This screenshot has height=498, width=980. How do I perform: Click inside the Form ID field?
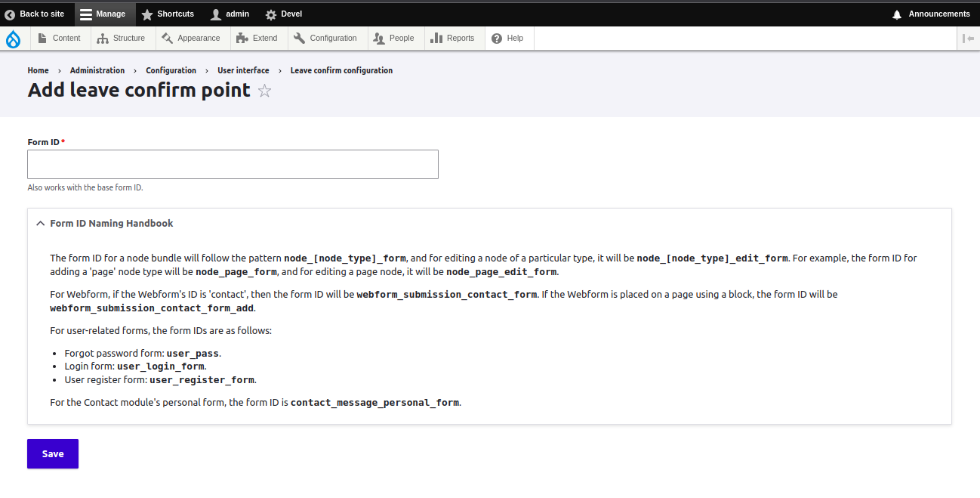[233, 164]
